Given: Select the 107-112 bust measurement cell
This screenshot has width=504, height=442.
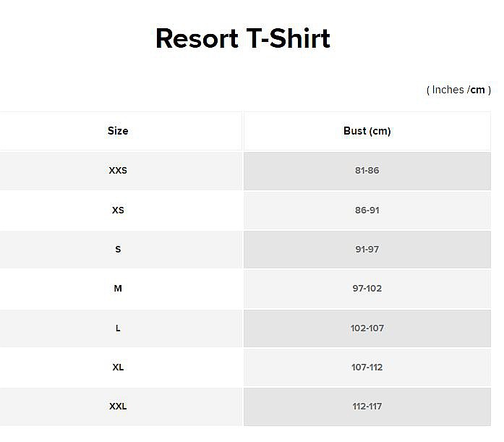Looking at the screenshot, I should pyautogui.click(x=367, y=367).
